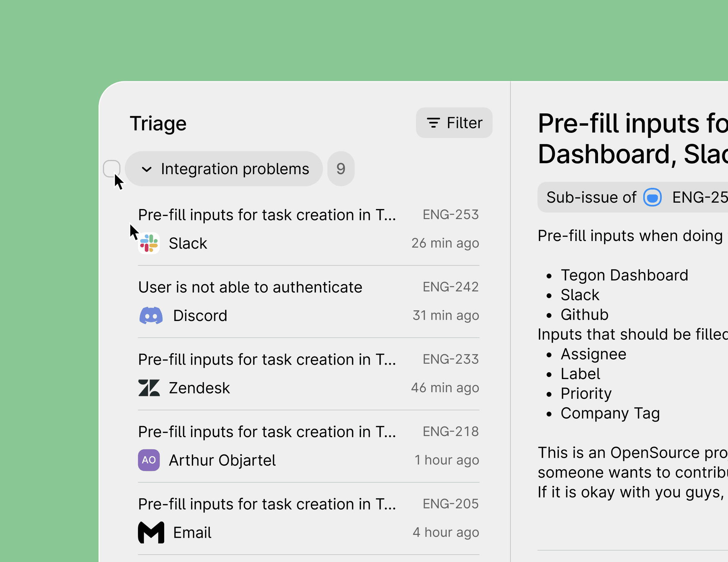Open the ENG-205 pre-fill inputs issue
This screenshot has height=562, width=728.
pos(267,504)
